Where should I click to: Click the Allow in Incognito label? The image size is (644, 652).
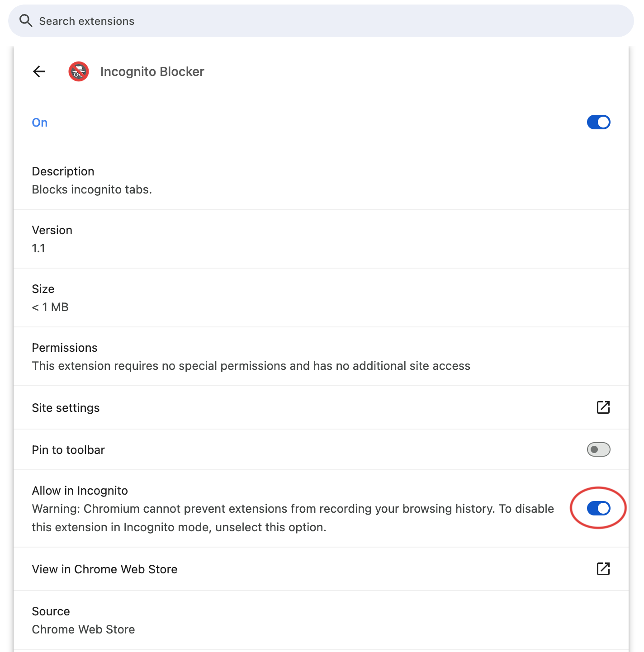click(x=80, y=491)
